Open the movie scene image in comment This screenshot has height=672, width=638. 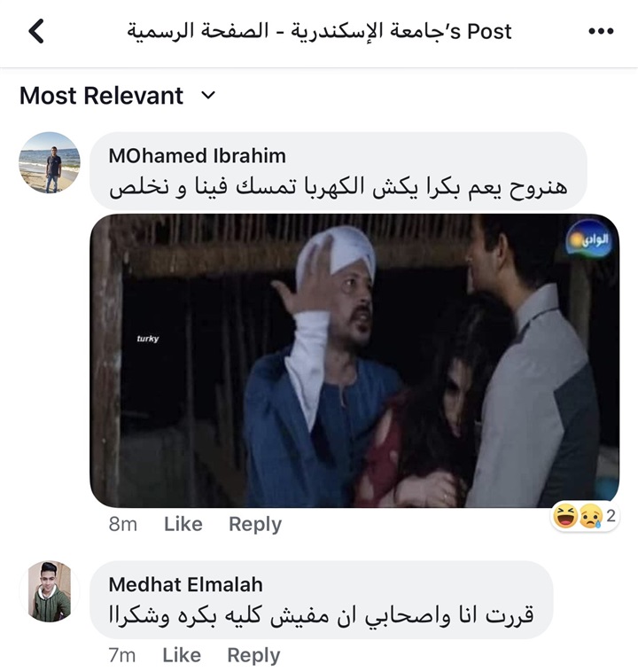click(354, 361)
